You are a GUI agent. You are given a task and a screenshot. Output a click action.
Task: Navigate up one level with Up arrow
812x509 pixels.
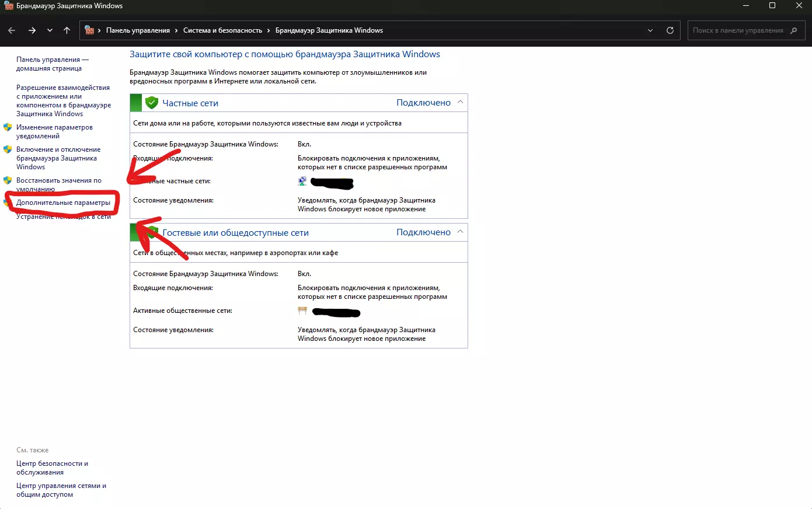[x=67, y=30]
